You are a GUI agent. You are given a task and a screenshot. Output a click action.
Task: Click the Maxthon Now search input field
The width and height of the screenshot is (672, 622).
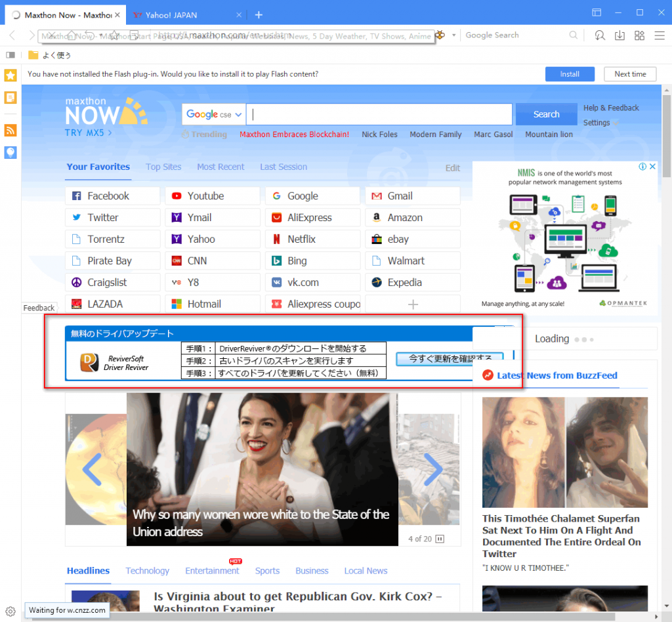click(x=381, y=114)
